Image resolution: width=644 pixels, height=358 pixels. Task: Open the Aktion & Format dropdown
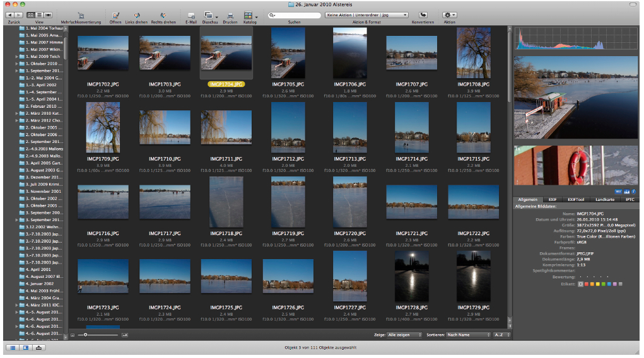tap(366, 14)
